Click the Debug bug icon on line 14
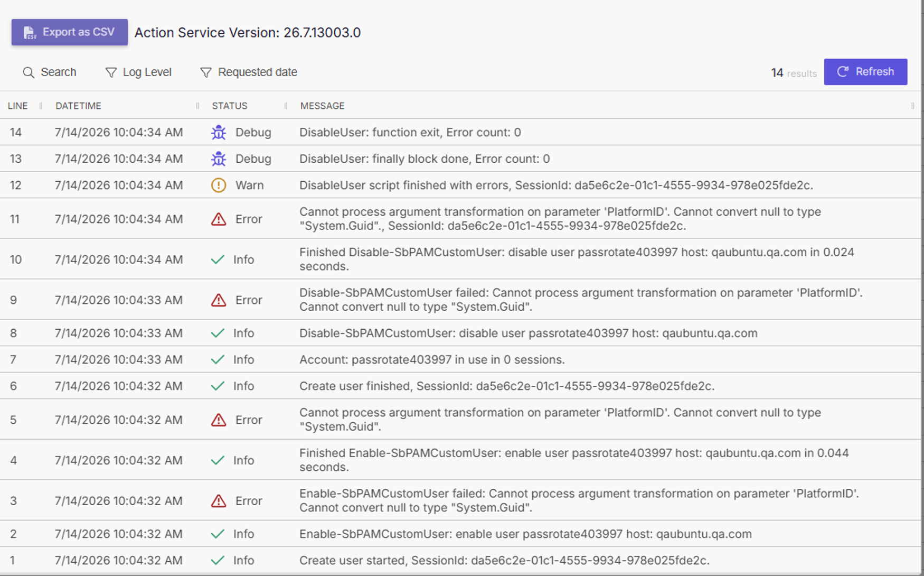This screenshot has width=924, height=576. click(219, 132)
